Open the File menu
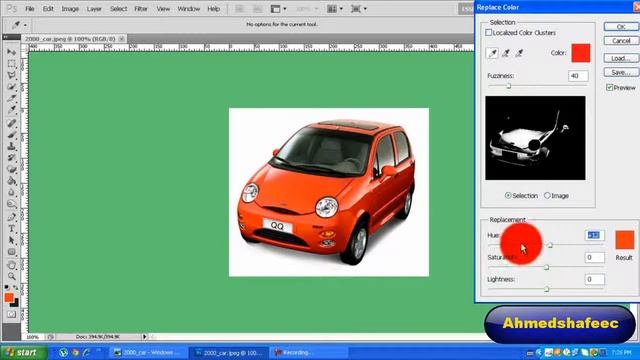The width and height of the screenshot is (640, 360). 30,9
